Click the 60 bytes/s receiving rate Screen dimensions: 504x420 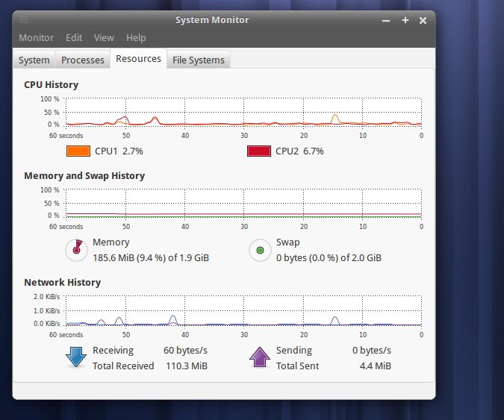185,351
